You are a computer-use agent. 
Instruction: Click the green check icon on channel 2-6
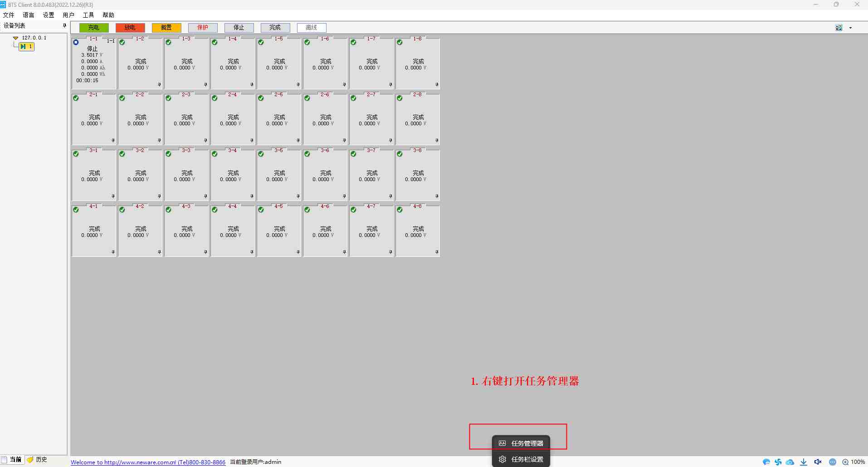point(307,98)
